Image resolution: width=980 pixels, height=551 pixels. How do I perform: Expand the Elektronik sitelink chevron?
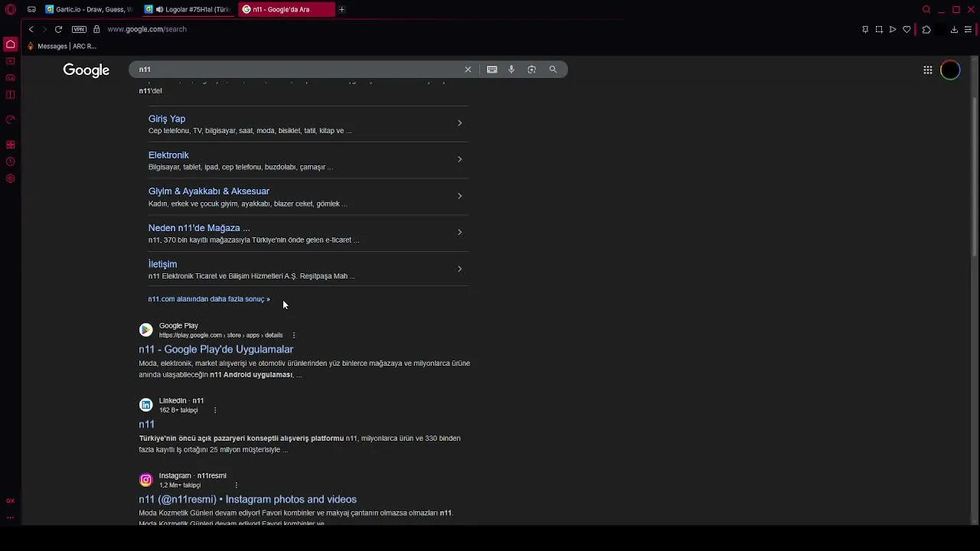click(459, 159)
